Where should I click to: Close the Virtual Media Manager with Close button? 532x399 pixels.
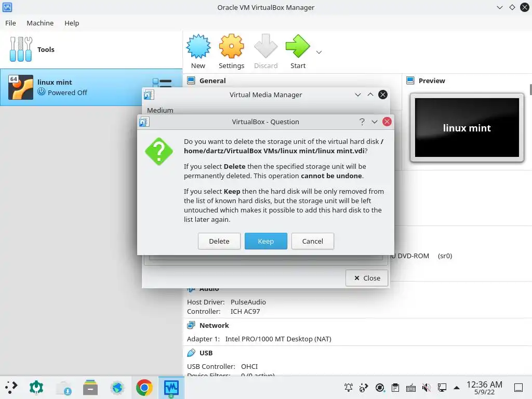coord(367,278)
